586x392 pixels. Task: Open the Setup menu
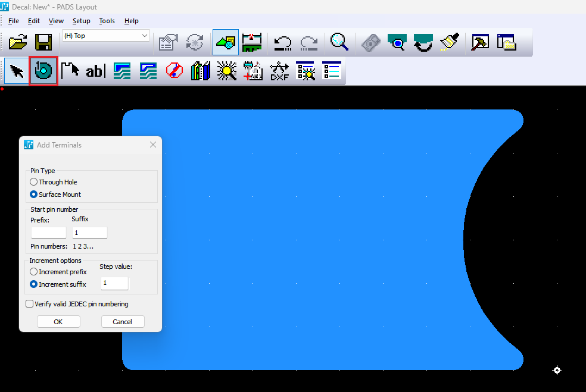click(x=81, y=21)
